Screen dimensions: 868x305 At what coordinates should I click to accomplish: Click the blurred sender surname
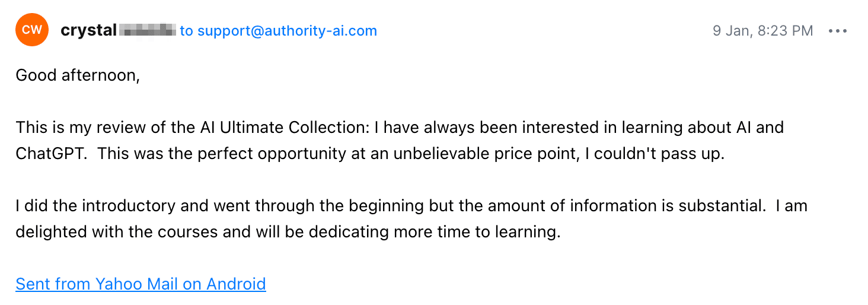click(148, 30)
